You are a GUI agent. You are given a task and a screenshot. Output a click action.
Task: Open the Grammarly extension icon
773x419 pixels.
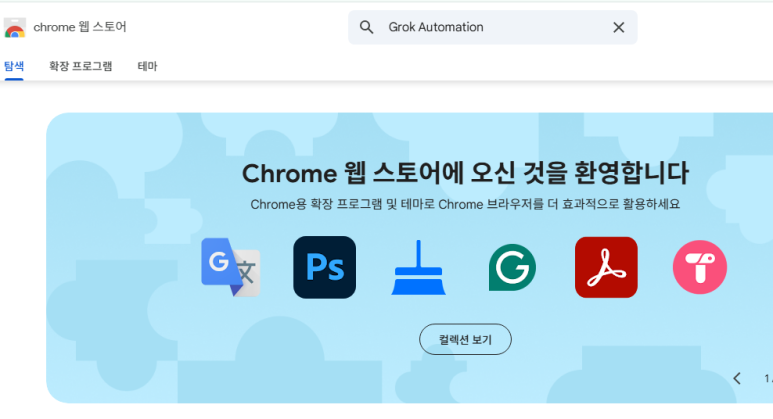(x=512, y=267)
